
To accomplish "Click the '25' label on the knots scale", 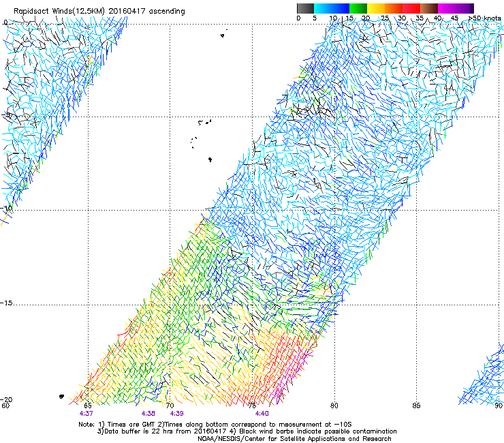I will pyautogui.click(x=385, y=18).
